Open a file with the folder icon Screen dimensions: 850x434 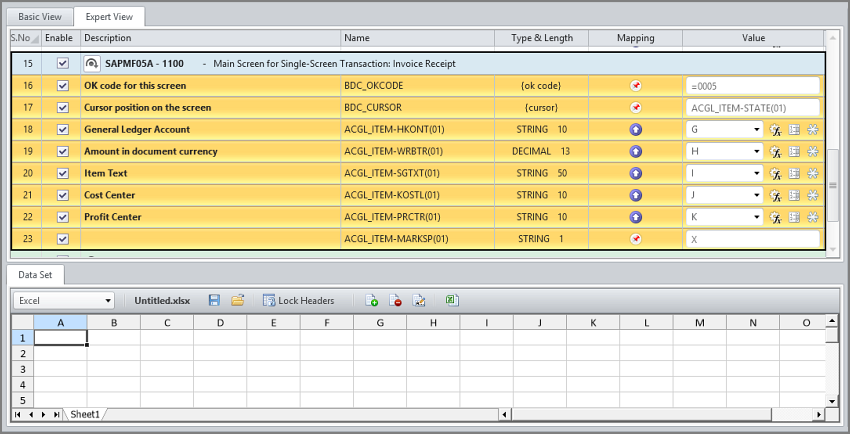tap(238, 300)
